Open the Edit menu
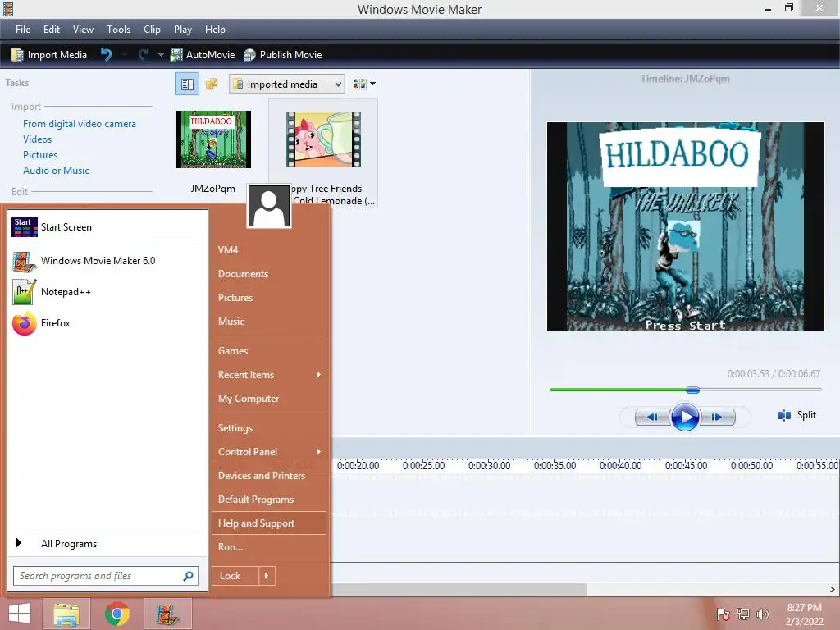Viewport: 840px width, 630px height. (52, 30)
